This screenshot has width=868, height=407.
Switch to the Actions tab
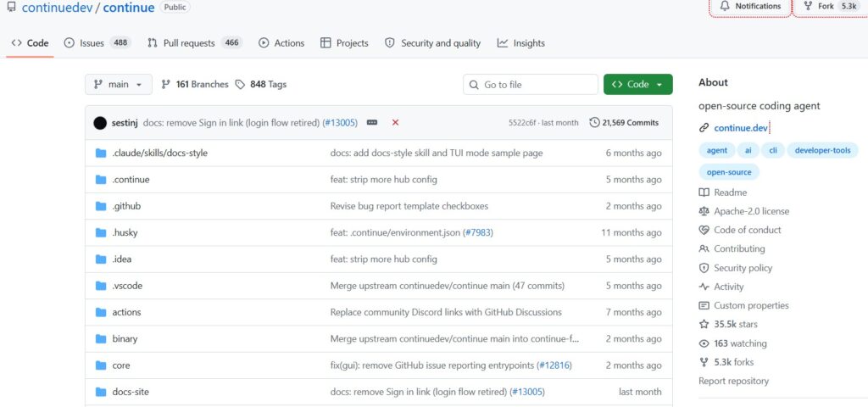[281, 43]
